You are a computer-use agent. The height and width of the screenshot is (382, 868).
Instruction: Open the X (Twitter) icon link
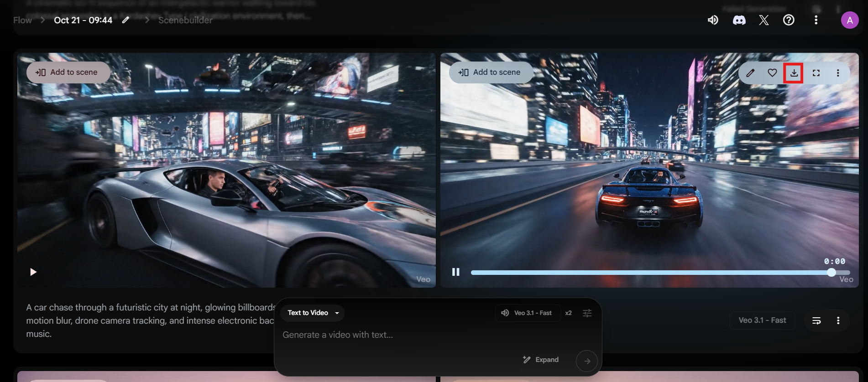(763, 20)
